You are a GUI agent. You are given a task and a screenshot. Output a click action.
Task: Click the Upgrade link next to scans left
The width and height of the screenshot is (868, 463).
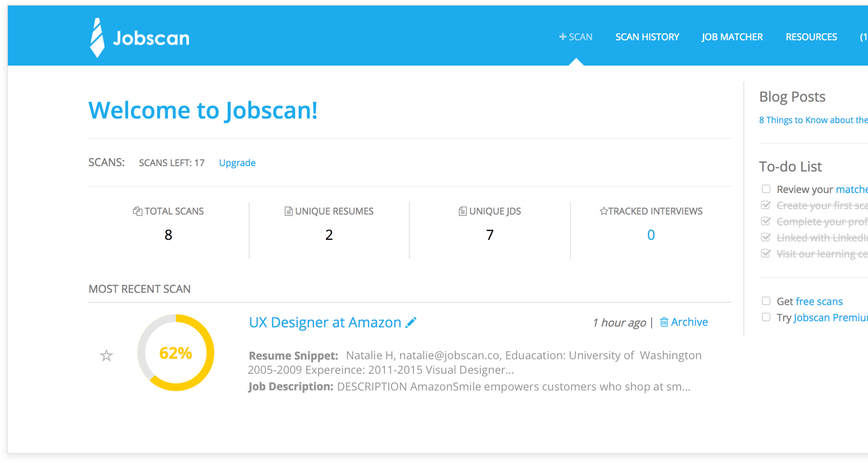click(237, 163)
